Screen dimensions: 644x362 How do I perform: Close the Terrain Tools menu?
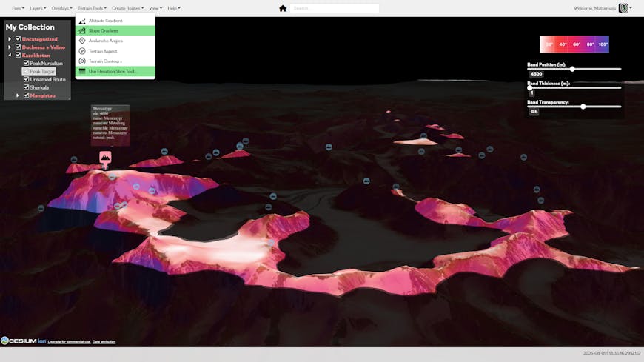tap(92, 8)
